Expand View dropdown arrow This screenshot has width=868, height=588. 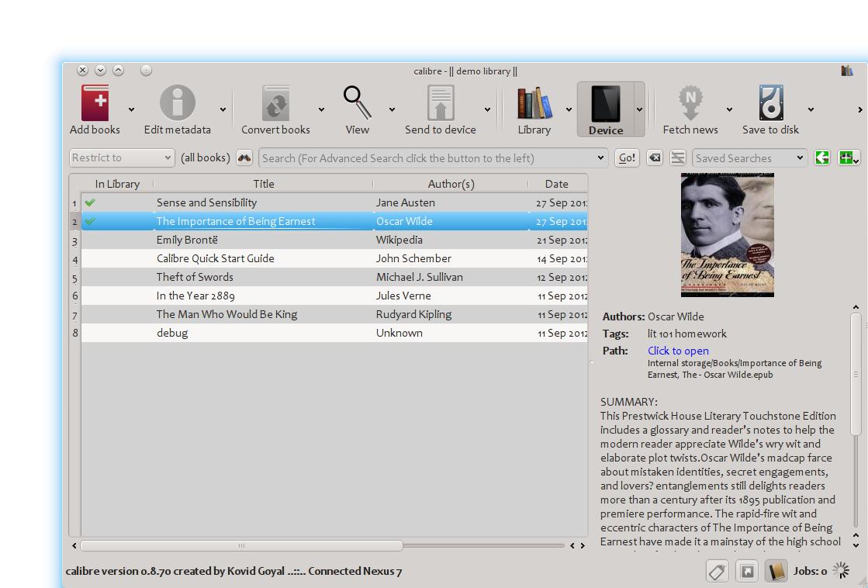[x=392, y=109]
